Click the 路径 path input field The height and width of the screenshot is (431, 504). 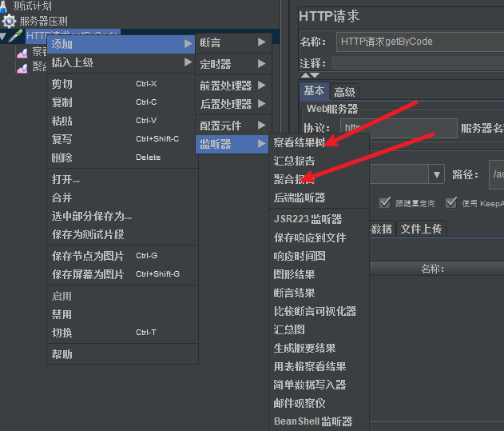497,175
